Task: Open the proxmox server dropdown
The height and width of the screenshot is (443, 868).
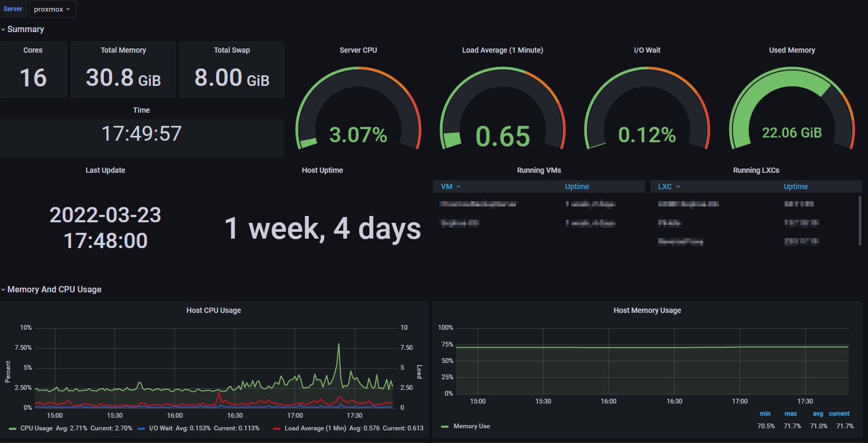Action: pos(52,9)
